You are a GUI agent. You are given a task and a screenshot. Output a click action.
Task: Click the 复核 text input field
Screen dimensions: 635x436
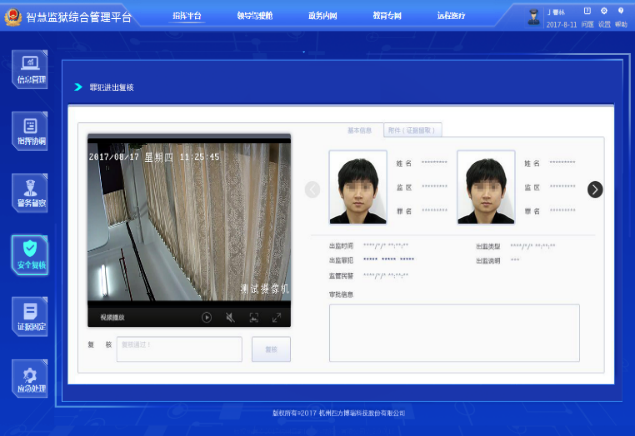point(179,349)
